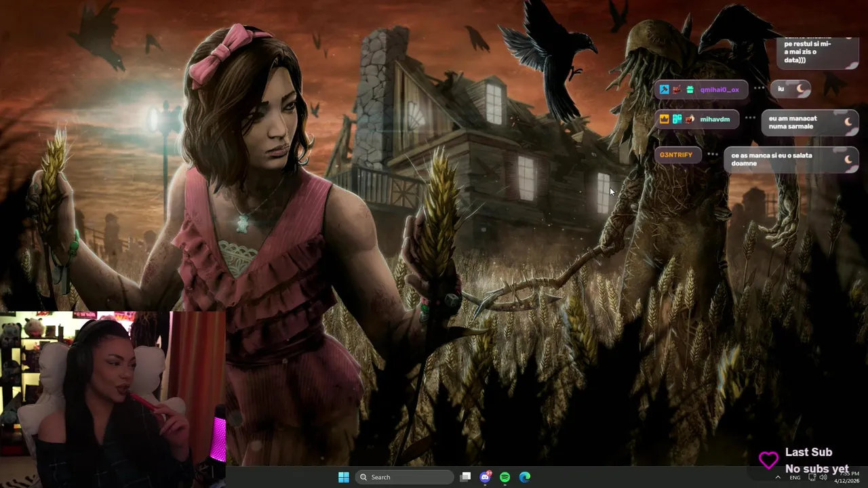Click the ENG language indicator

click(x=795, y=478)
